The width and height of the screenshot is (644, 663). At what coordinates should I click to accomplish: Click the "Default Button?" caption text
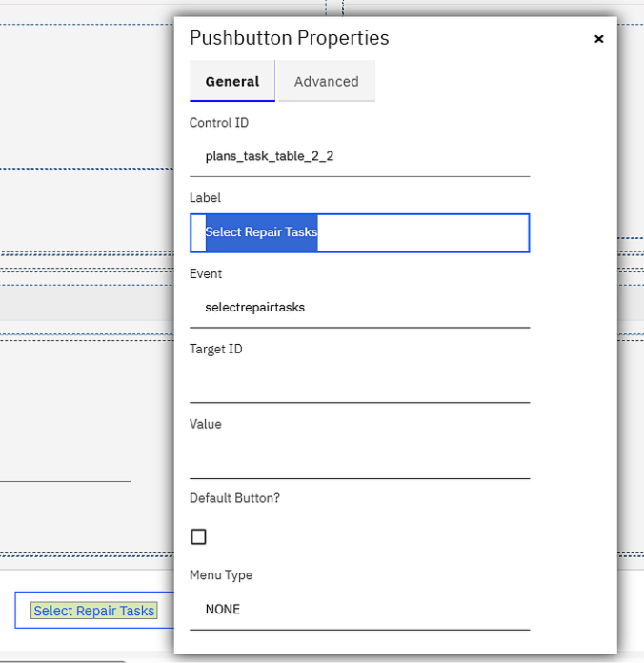[x=234, y=498]
